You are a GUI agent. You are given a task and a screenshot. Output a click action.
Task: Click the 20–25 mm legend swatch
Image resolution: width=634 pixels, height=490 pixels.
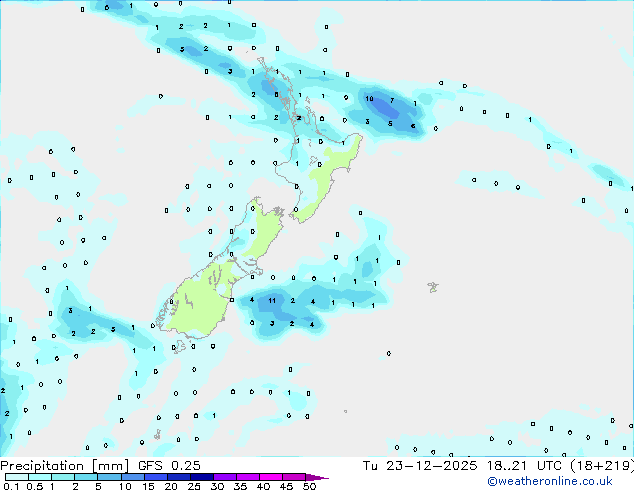coord(178,477)
